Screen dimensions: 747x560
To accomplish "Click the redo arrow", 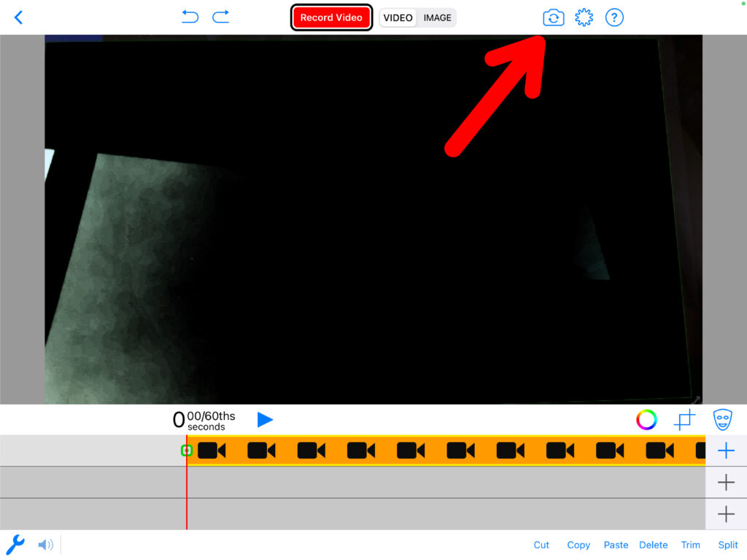I will point(220,17).
